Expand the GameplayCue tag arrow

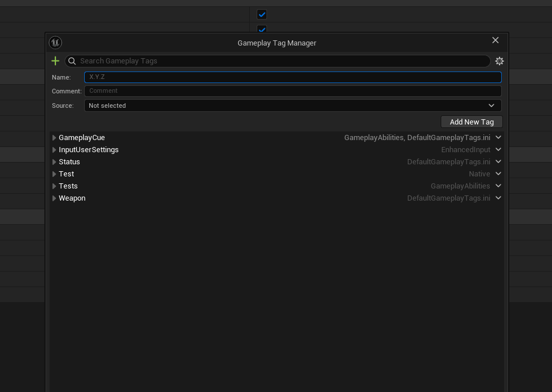(x=54, y=138)
